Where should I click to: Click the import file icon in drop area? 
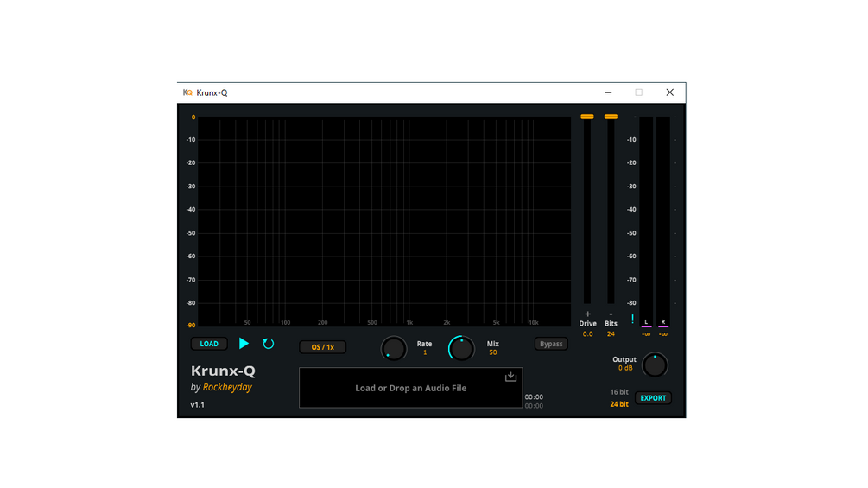511,377
